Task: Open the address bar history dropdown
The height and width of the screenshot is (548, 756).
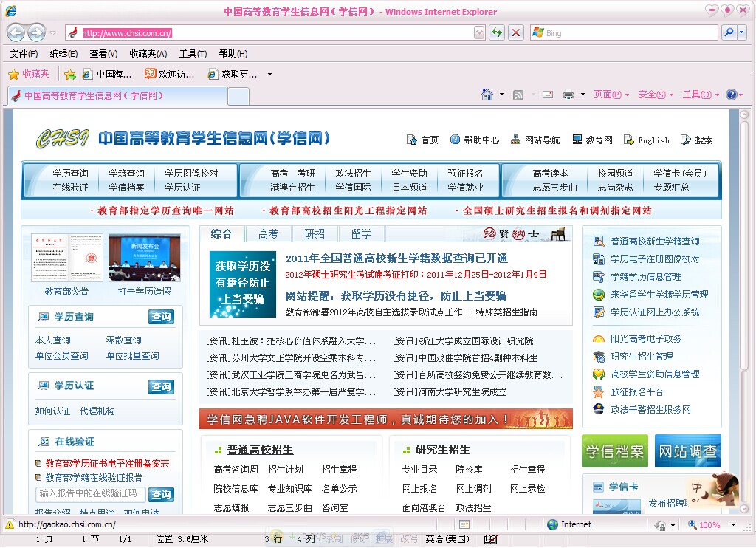Action: tap(478, 32)
